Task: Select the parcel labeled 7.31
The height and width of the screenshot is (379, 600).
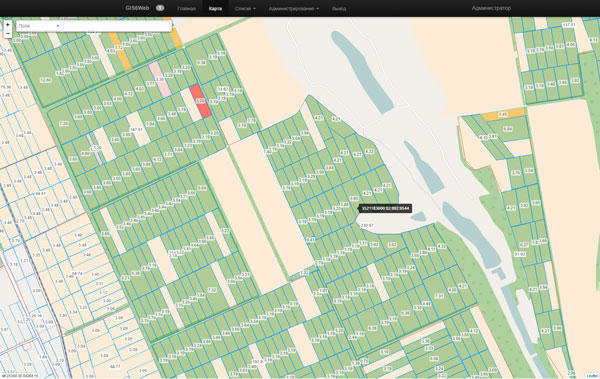Action: [x=439, y=296]
